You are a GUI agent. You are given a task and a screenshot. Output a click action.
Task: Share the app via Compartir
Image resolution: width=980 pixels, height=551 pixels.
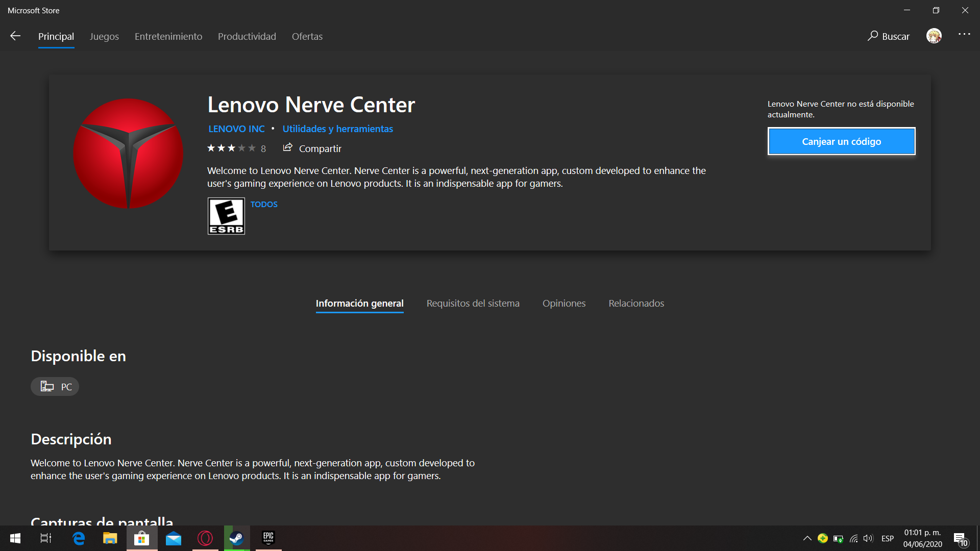click(x=312, y=148)
